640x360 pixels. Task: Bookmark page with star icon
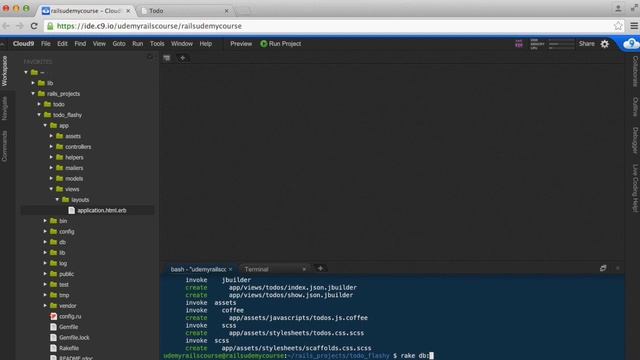pos(618,26)
